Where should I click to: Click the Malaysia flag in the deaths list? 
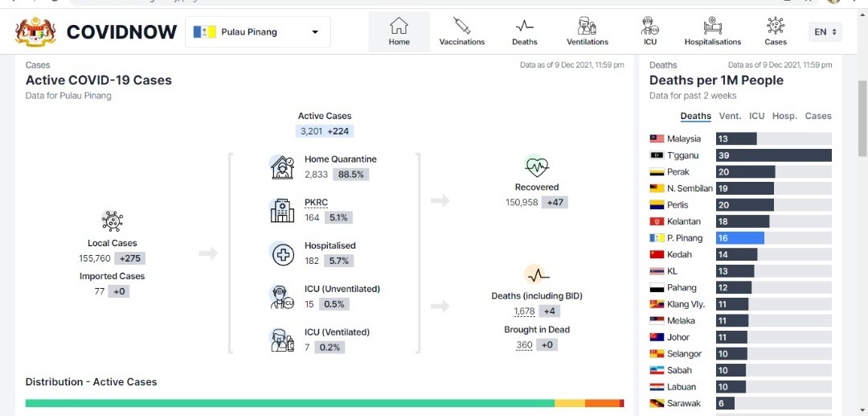pos(657,138)
